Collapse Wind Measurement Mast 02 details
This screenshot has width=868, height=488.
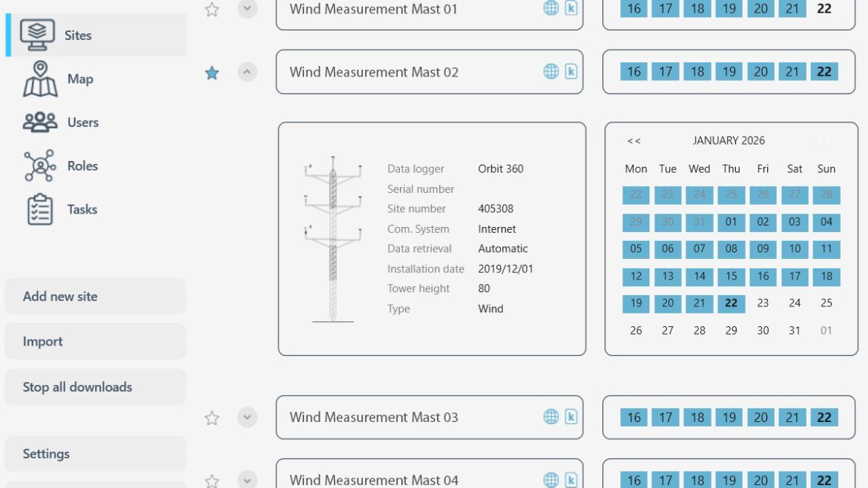(x=247, y=72)
